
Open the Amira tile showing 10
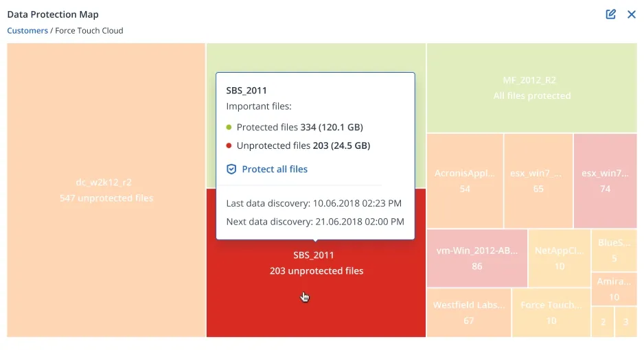tap(614, 289)
